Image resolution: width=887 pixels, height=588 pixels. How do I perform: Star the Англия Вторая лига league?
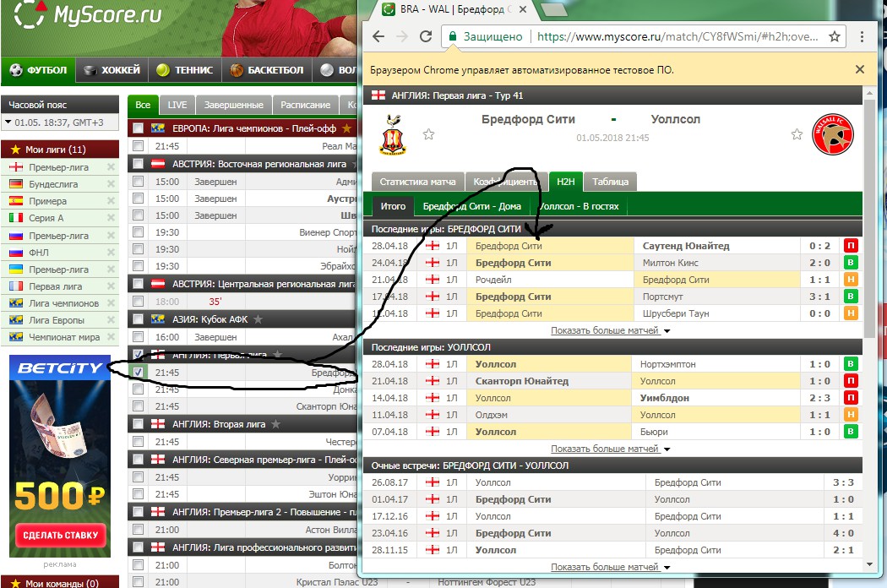point(275,424)
